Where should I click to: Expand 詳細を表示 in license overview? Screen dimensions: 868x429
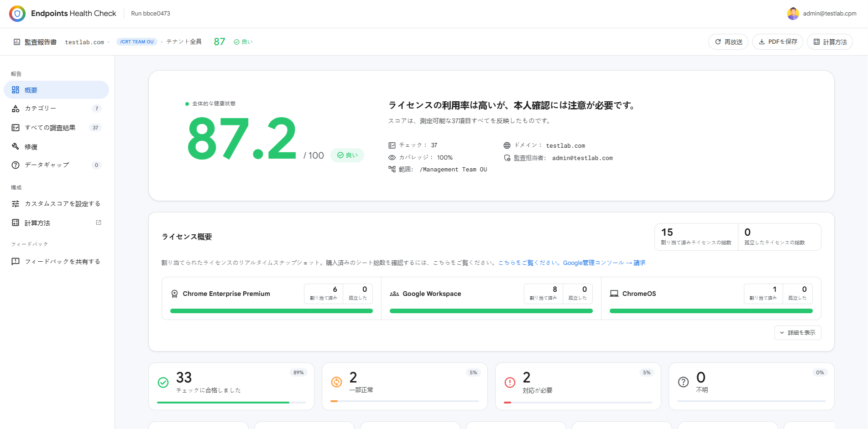pos(798,333)
